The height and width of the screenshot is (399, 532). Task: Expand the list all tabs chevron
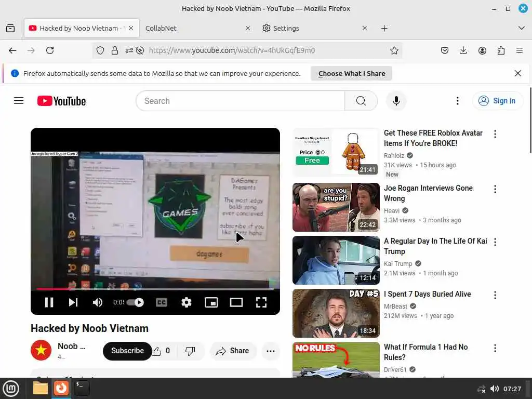(x=522, y=28)
